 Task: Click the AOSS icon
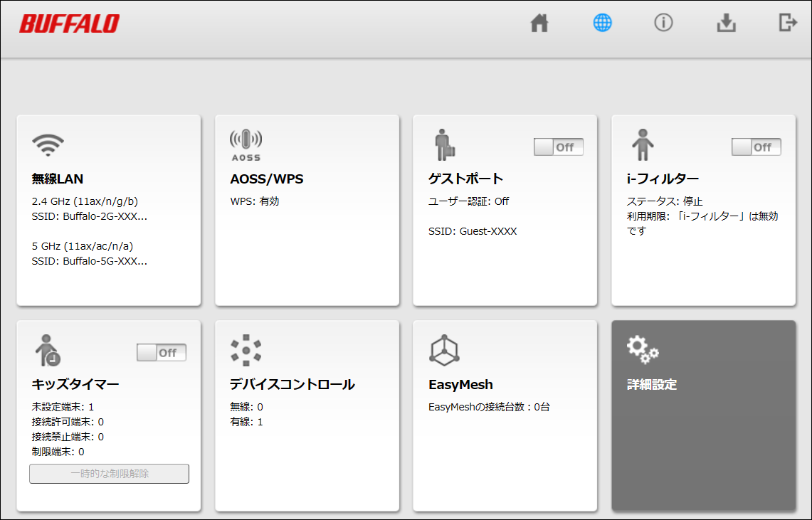246,145
